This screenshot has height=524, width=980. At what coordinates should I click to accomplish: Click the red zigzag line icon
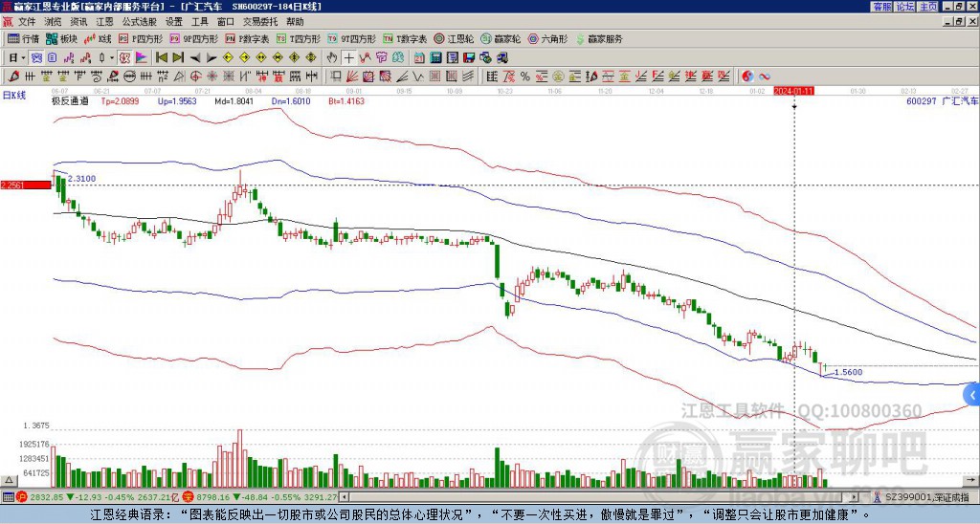click(365, 57)
